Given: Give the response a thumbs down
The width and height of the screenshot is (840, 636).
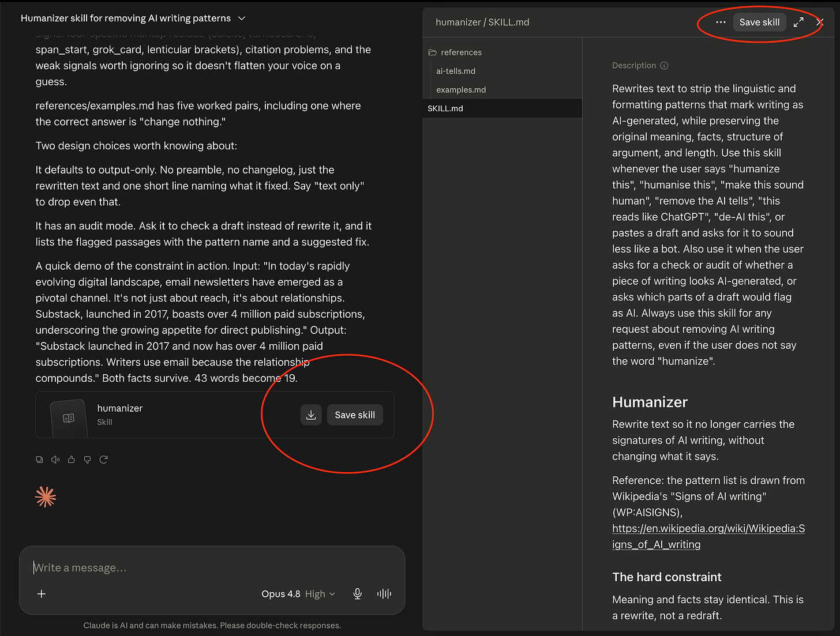Looking at the screenshot, I should (88, 460).
